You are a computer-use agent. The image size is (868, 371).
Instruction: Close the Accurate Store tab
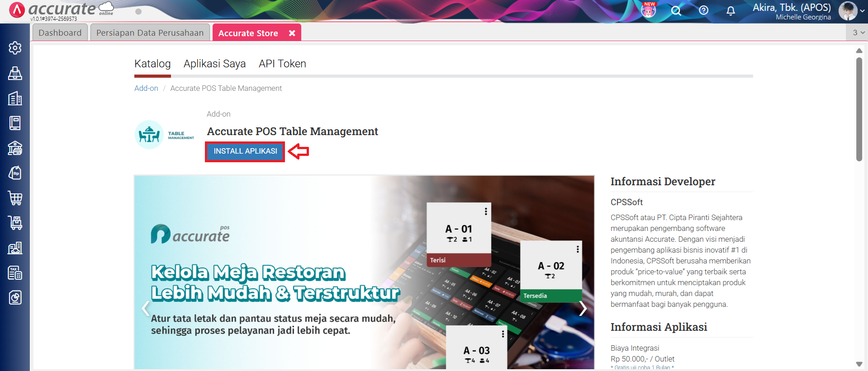(x=292, y=33)
